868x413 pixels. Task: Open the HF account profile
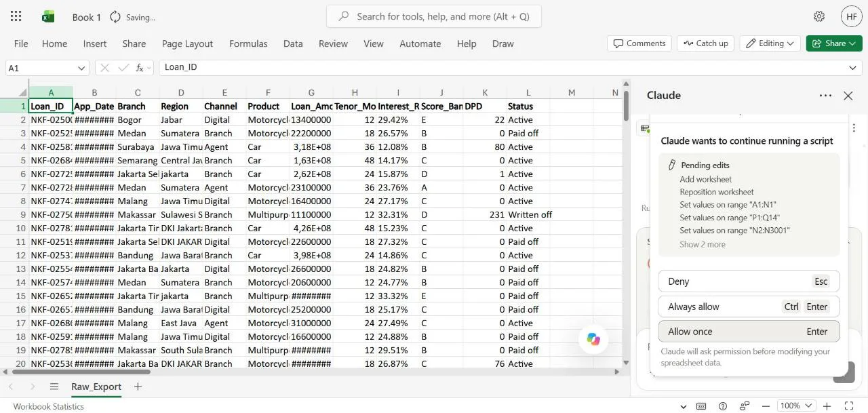pos(851,16)
